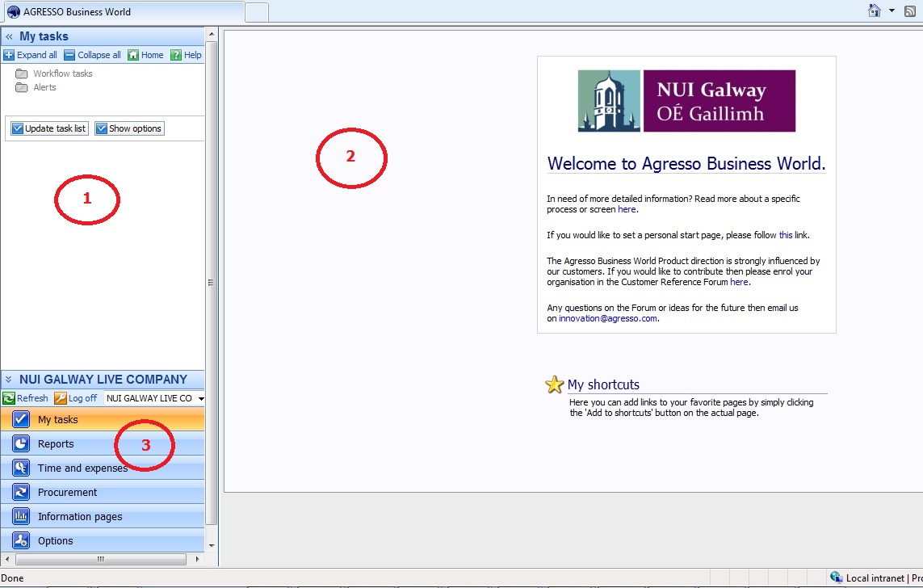
Task: Switch to the AGRESSO Business World tab
Action: pos(123,12)
